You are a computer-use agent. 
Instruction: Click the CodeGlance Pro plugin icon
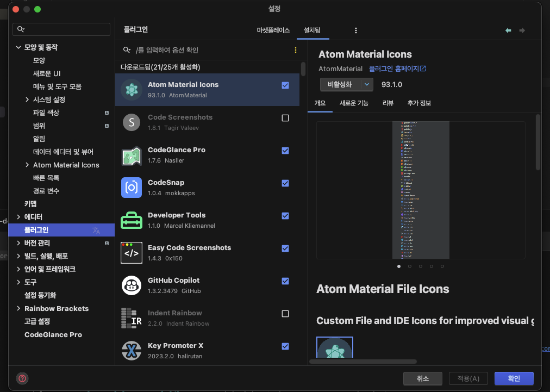tap(132, 155)
